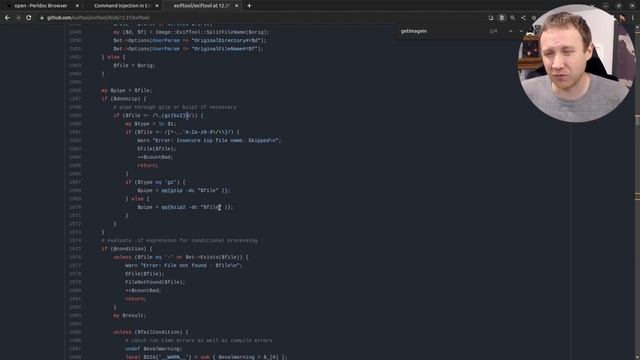Close the 'Command injection in E' tab
This screenshot has height=360, width=640.
tap(157, 6)
